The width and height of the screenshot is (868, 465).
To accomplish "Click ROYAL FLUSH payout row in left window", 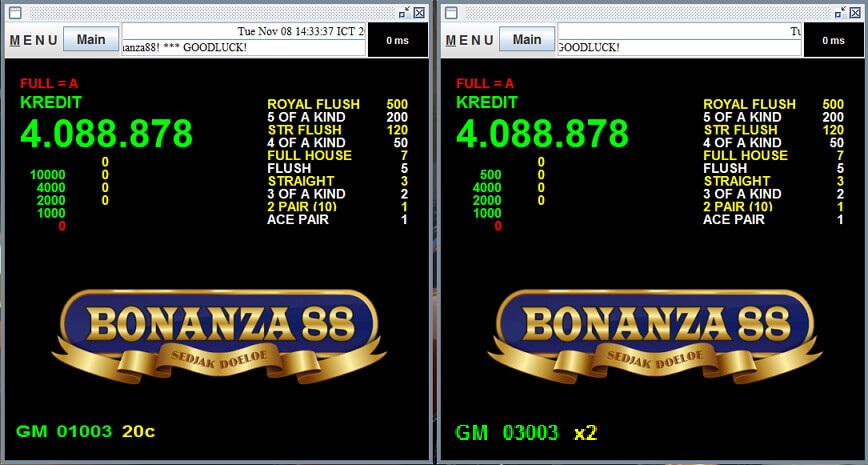I will (336, 104).
